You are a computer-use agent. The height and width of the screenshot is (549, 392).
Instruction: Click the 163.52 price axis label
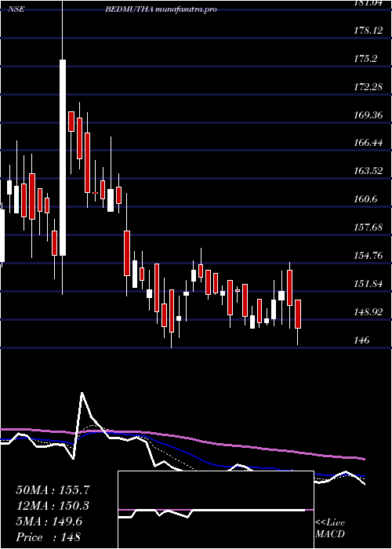368,171
